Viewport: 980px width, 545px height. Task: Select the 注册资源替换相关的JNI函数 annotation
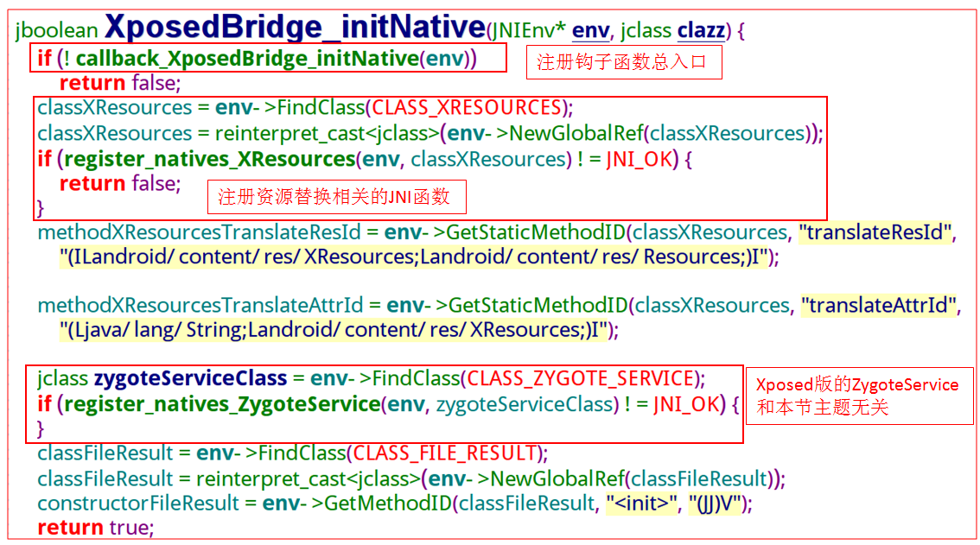click(336, 197)
